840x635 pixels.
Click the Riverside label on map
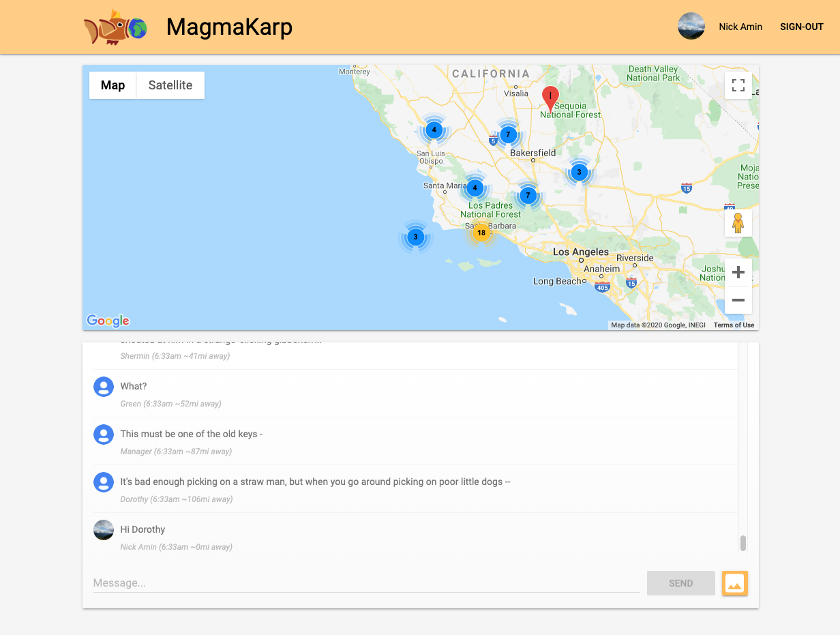click(635, 258)
